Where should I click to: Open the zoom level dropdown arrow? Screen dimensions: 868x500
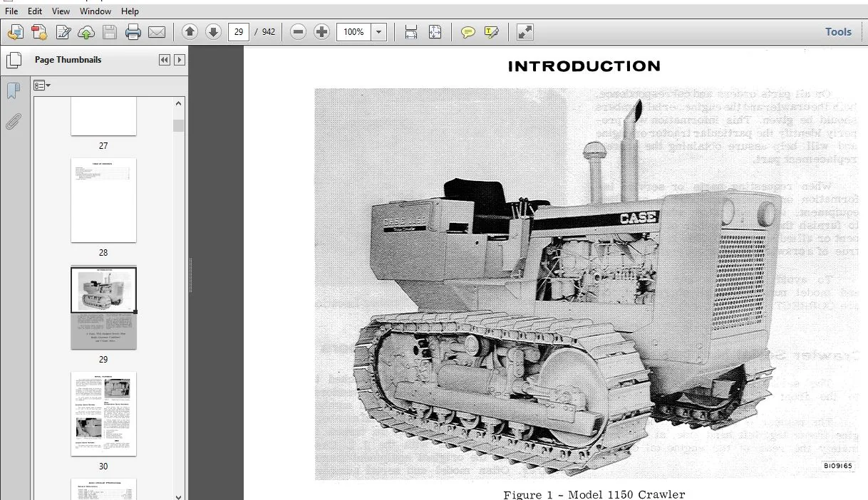click(379, 32)
